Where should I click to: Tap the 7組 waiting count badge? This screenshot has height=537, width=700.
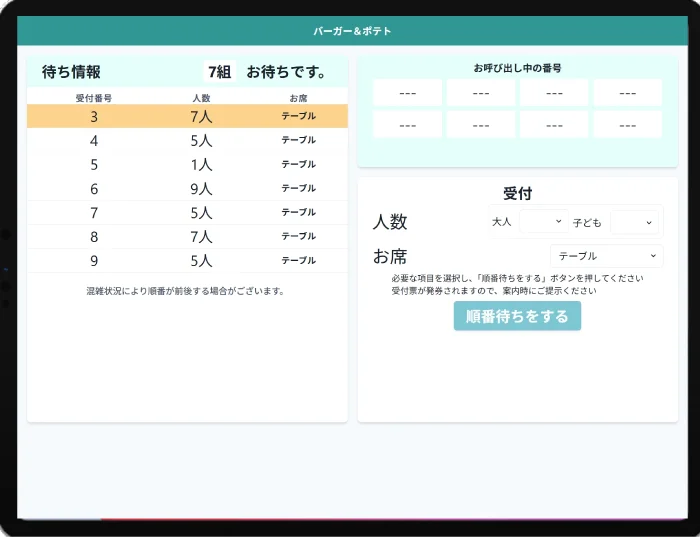click(219, 72)
